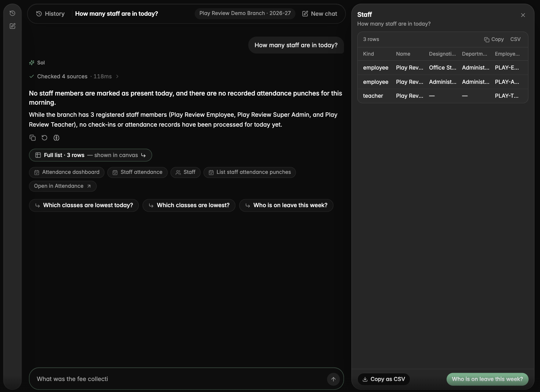Click the compose icon in left sidebar

pyautogui.click(x=12, y=26)
